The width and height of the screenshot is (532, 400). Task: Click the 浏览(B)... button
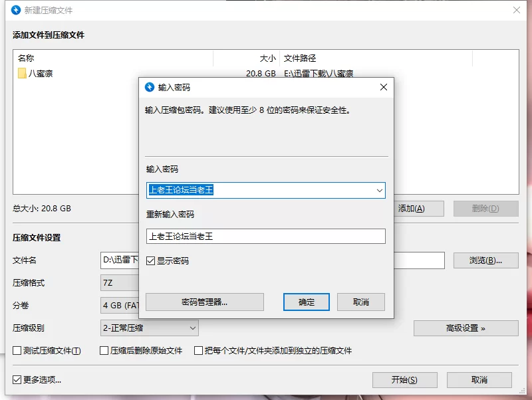pos(486,260)
